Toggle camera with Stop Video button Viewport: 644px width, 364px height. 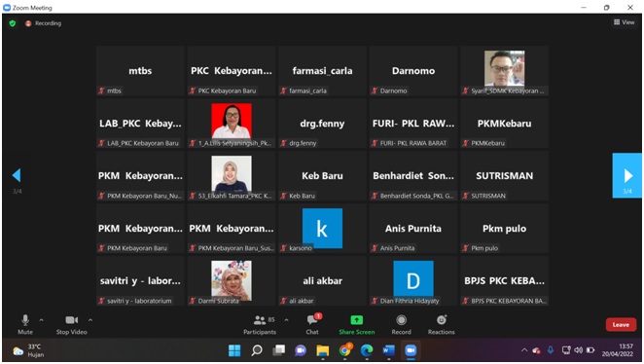71,324
